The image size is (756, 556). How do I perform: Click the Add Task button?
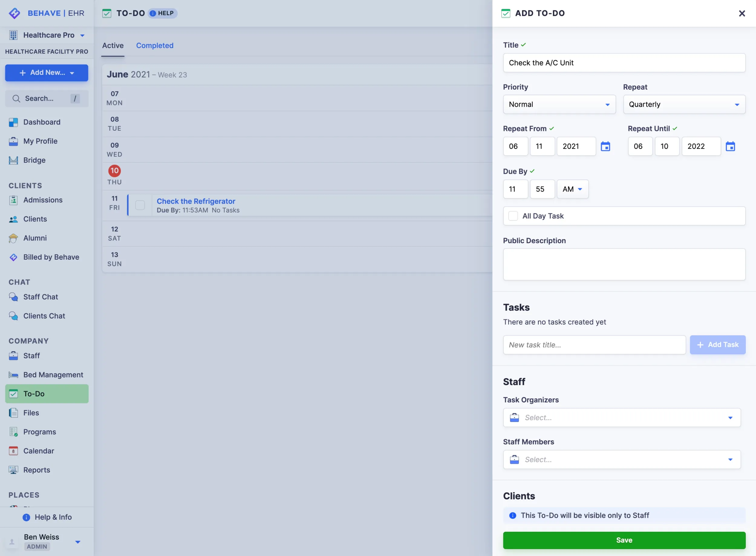click(x=717, y=345)
